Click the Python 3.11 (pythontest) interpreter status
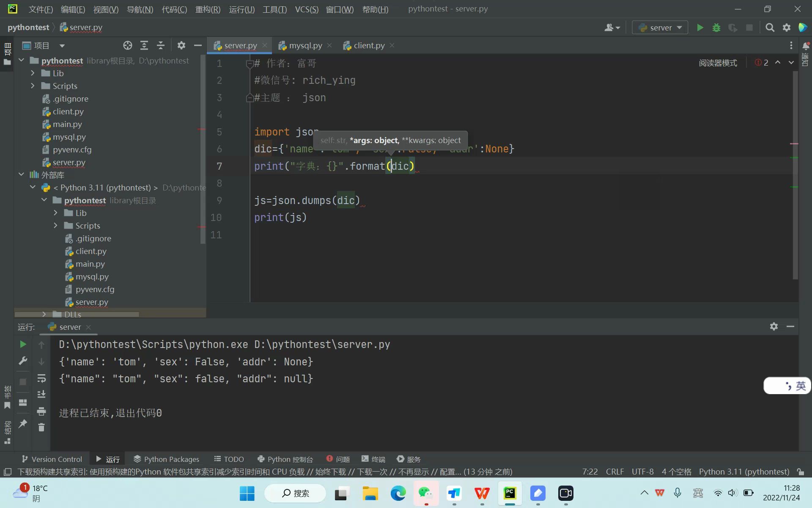 [743, 472]
